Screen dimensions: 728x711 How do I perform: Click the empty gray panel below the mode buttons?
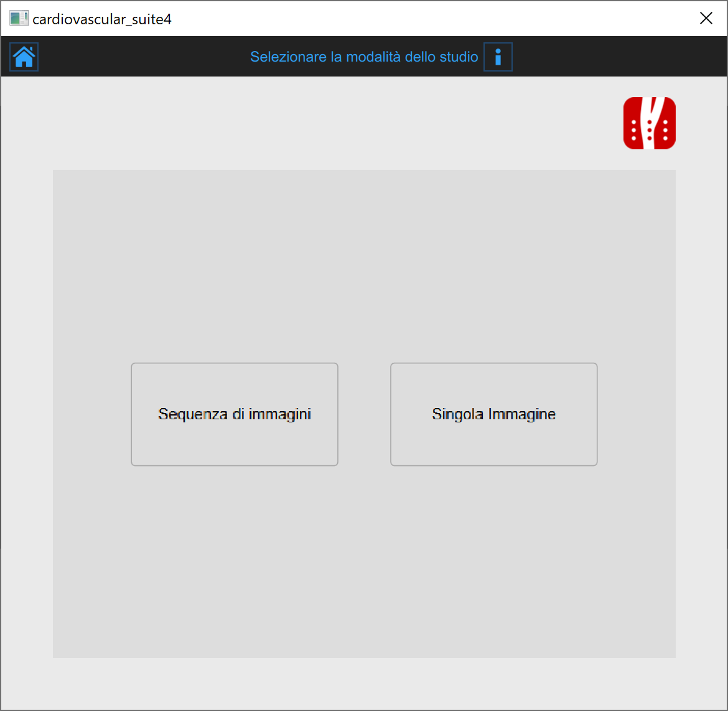tap(364, 560)
